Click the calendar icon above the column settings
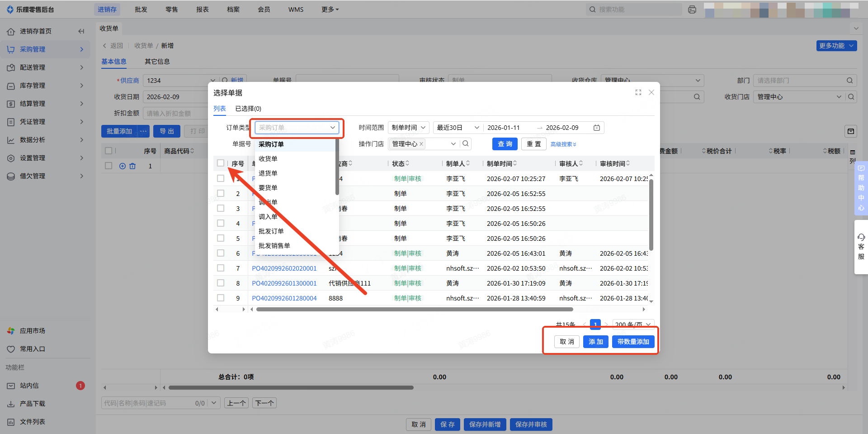 tap(851, 131)
